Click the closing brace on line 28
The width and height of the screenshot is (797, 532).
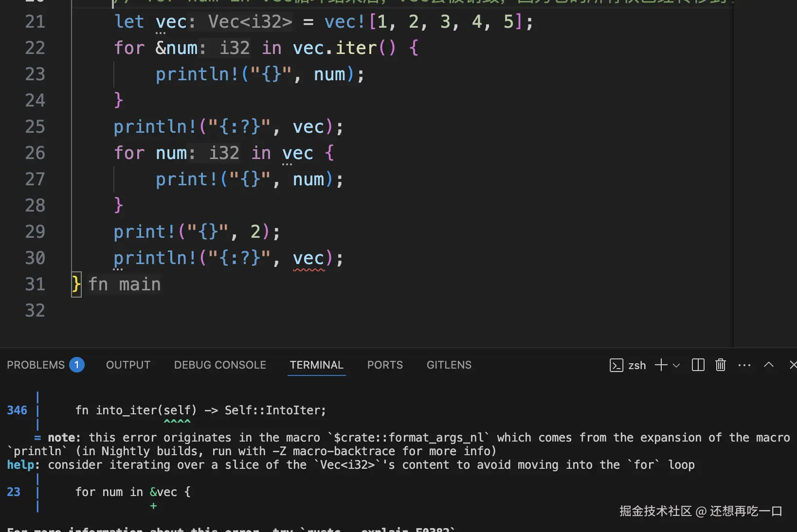click(x=119, y=206)
